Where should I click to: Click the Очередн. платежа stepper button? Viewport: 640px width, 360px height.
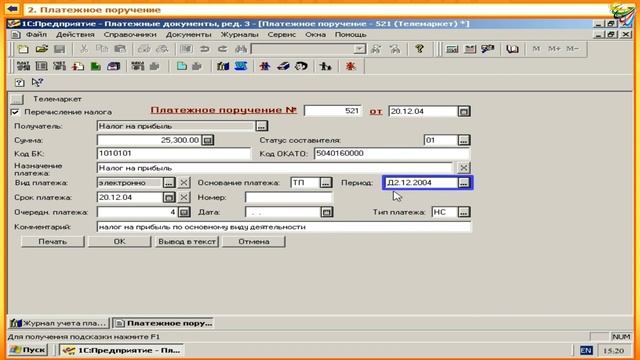click(184, 212)
